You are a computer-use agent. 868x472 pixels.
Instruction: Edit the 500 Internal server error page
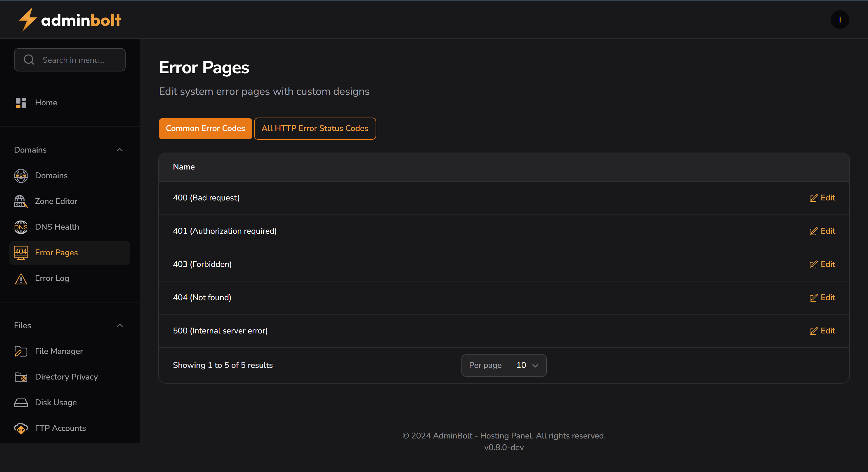822,331
